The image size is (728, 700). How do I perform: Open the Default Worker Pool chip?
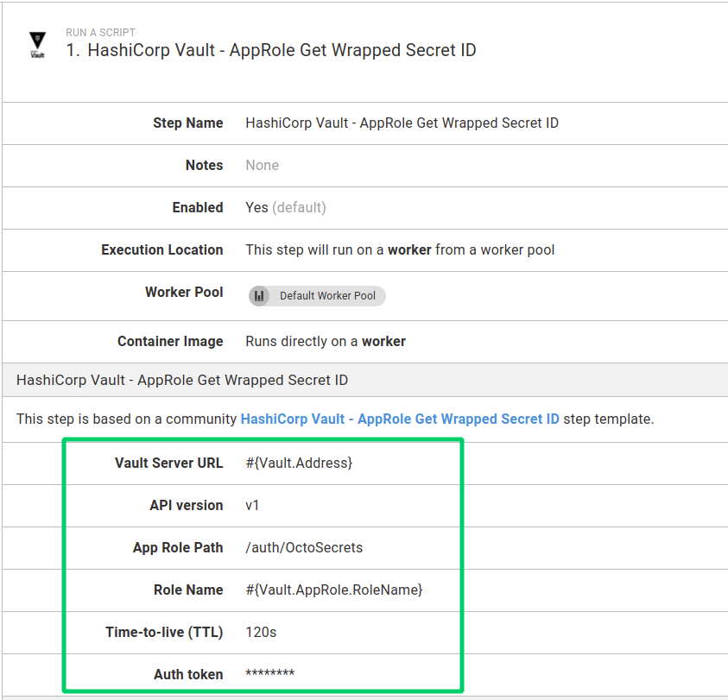[316, 296]
